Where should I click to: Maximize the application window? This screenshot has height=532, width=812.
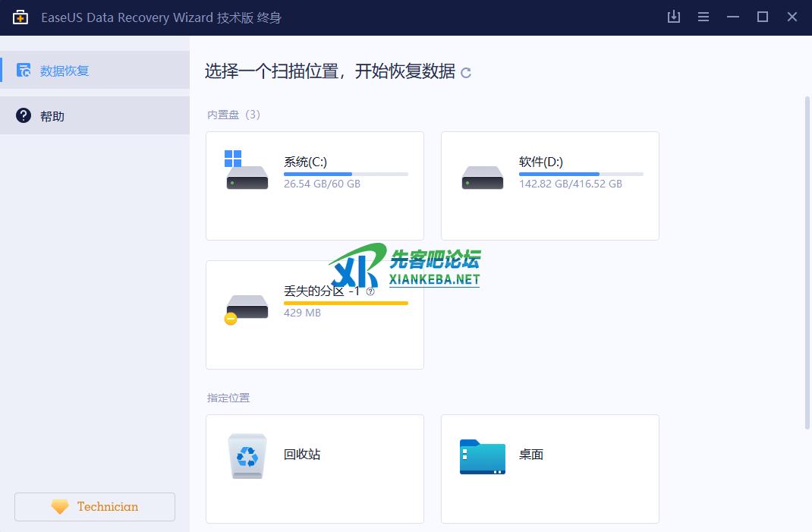762,17
